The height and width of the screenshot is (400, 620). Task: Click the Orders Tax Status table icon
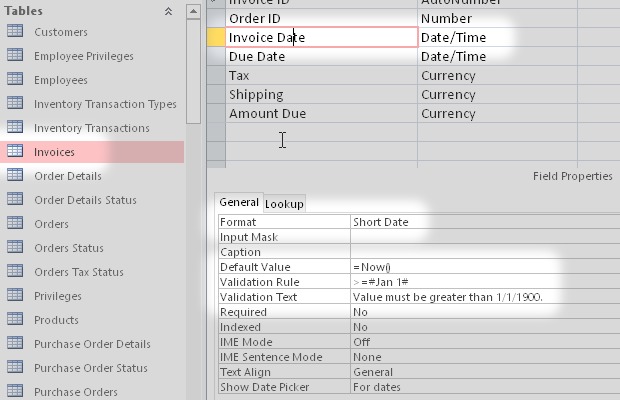click(x=15, y=272)
